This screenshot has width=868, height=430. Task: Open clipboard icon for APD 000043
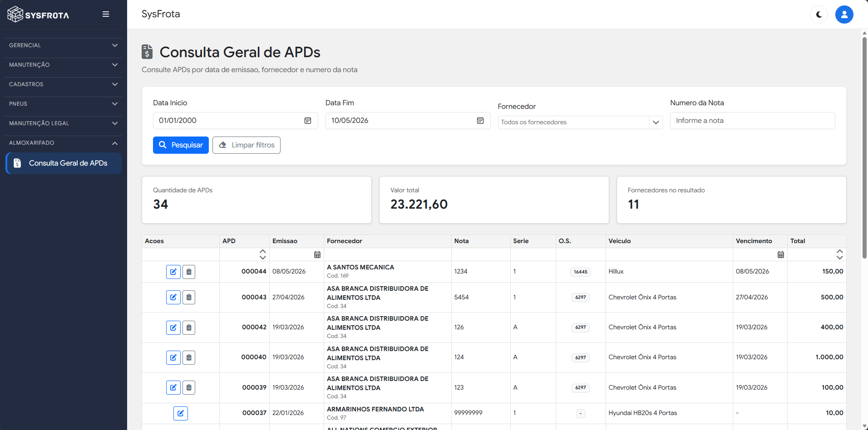189,298
